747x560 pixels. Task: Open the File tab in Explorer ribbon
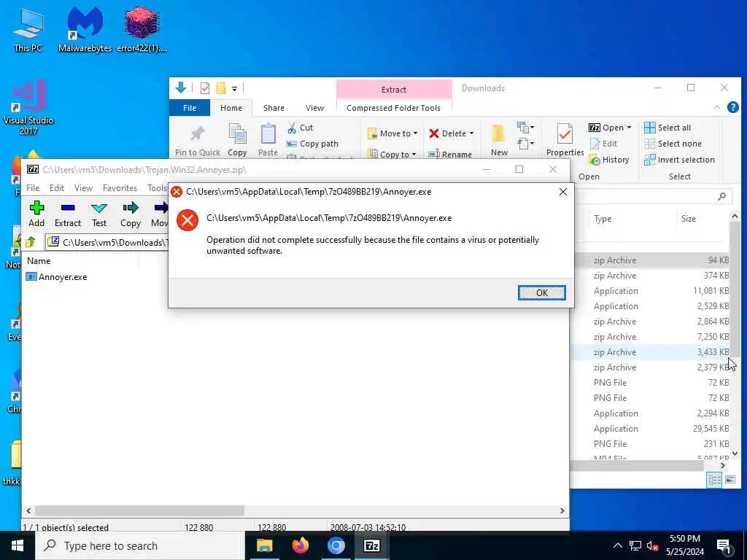tap(190, 108)
